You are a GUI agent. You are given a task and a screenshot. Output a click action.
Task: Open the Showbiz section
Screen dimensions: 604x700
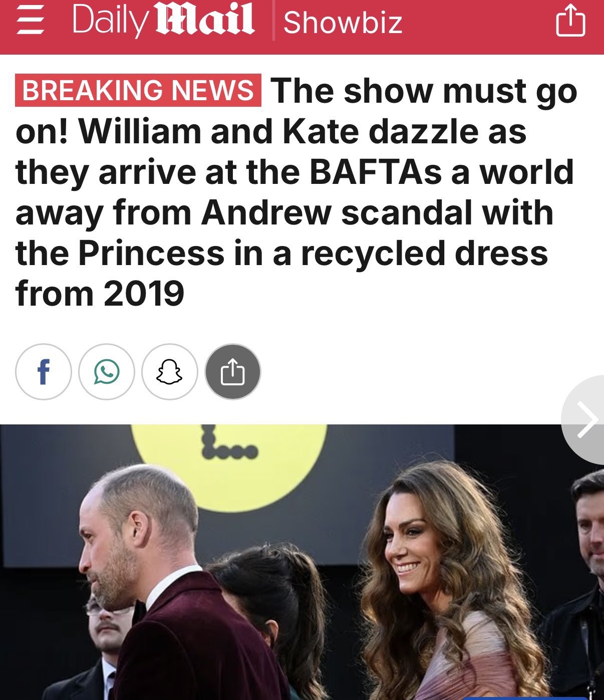(x=343, y=23)
